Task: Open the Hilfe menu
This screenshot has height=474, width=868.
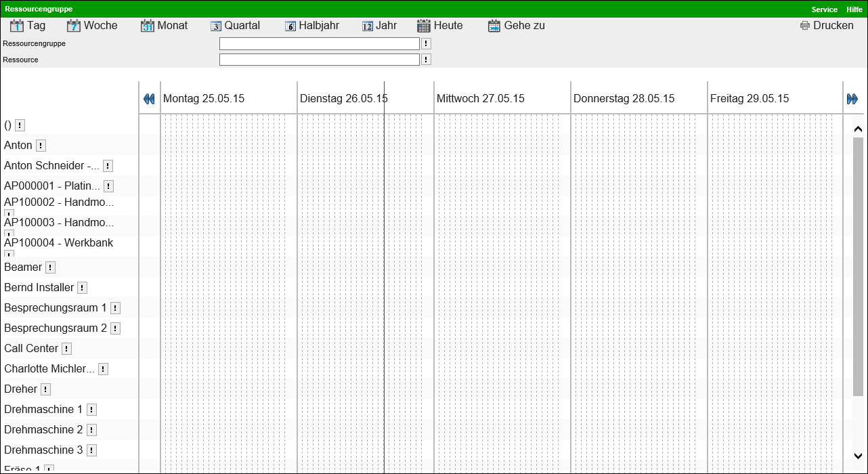Action: 854,9
